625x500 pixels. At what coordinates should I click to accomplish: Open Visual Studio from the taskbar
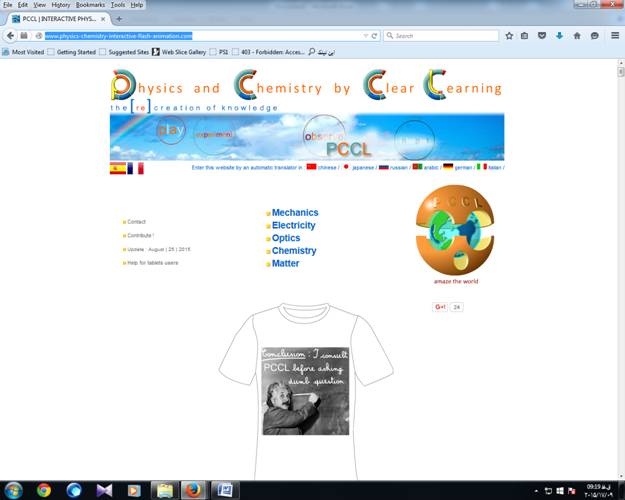coord(104,490)
